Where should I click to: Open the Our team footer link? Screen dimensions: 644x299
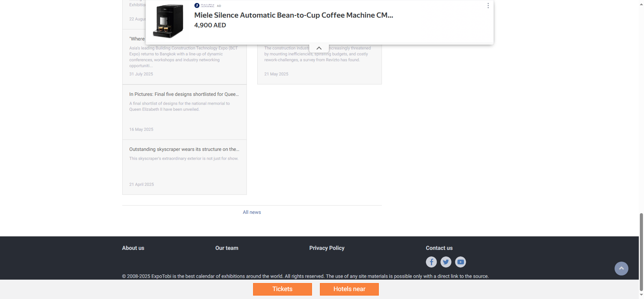[227, 248]
